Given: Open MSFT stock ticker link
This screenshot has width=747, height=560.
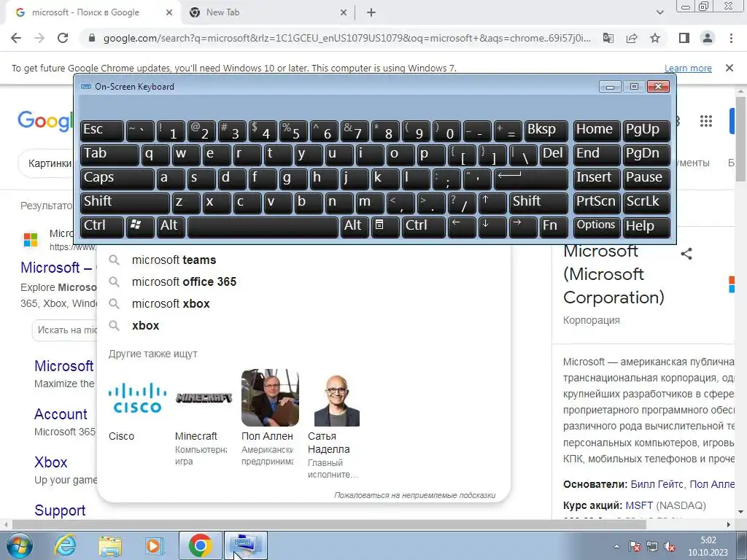Looking at the screenshot, I should tap(639, 505).
